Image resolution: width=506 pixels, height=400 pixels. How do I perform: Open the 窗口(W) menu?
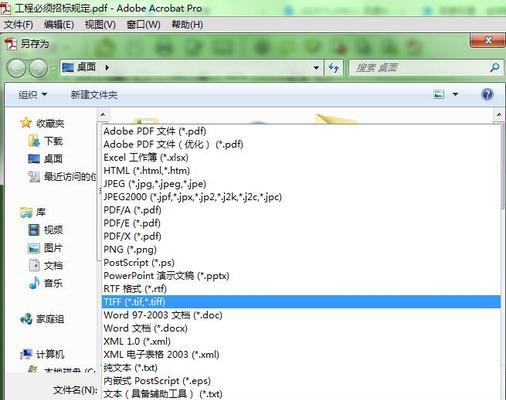coord(143,25)
